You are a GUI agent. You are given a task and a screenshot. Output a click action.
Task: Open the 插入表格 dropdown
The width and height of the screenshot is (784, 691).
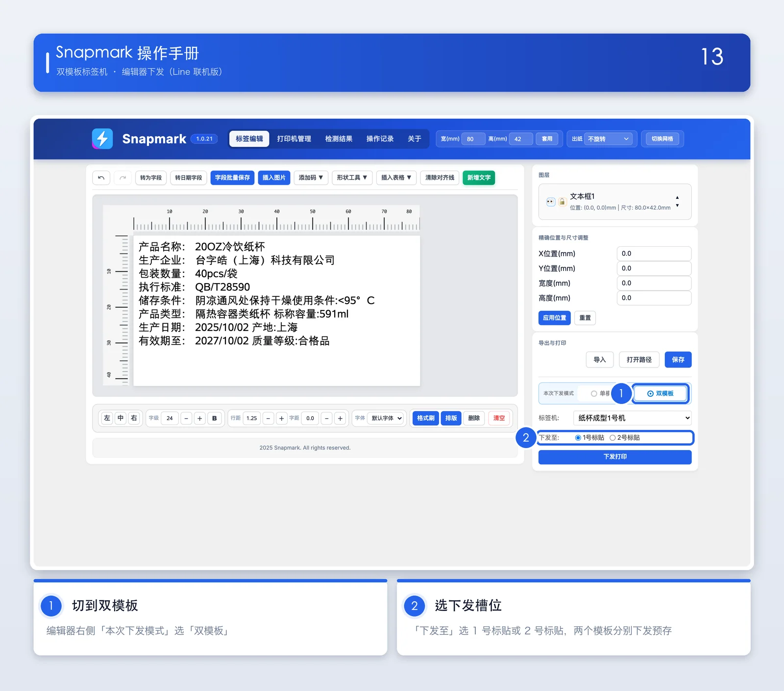click(x=396, y=178)
